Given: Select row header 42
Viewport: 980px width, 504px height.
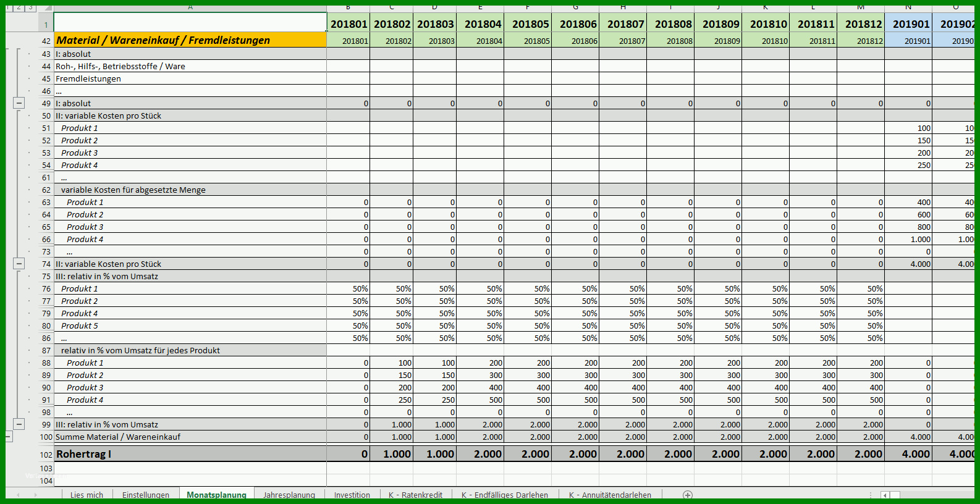Looking at the screenshot, I should (46, 40).
